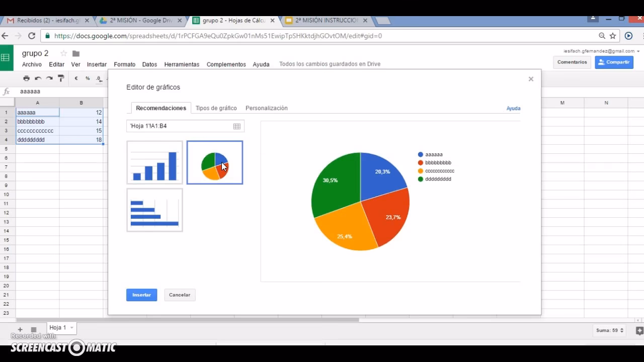Click the add sheet plus icon
Image resolution: width=644 pixels, height=362 pixels.
click(20, 330)
